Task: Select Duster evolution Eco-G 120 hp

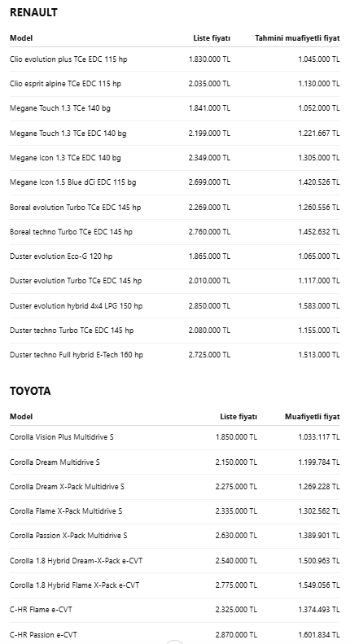Action: click(61, 256)
